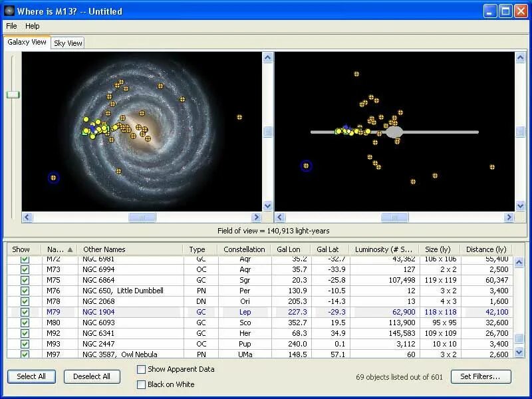The width and height of the screenshot is (532, 399).
Task: Sort by Size (ly) column header
Action: (x=440, y=249)
